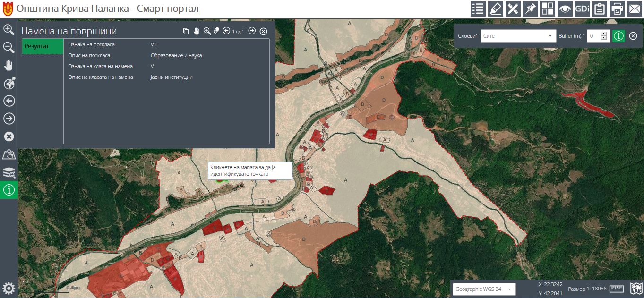The width and height of the screenshot is (644, 298).
Task: Go to next result arrow in panel
Action: pyautogui.click(x=252, y=31)
